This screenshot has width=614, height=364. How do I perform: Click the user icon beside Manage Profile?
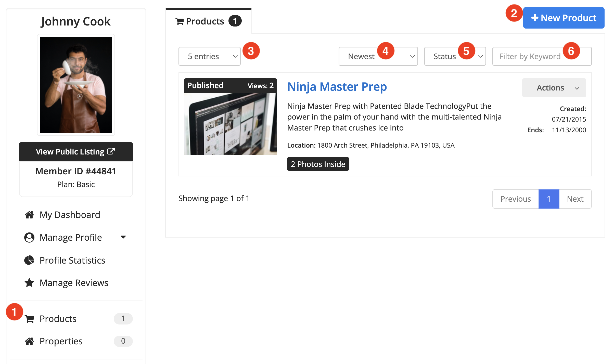click(29, 237)
